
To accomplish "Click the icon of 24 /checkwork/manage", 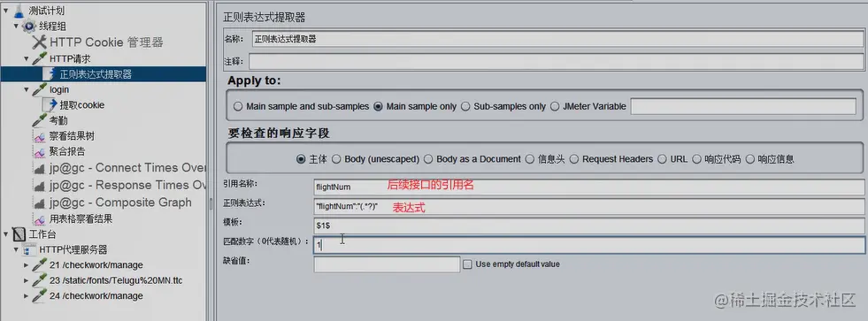I will (39, 296).
